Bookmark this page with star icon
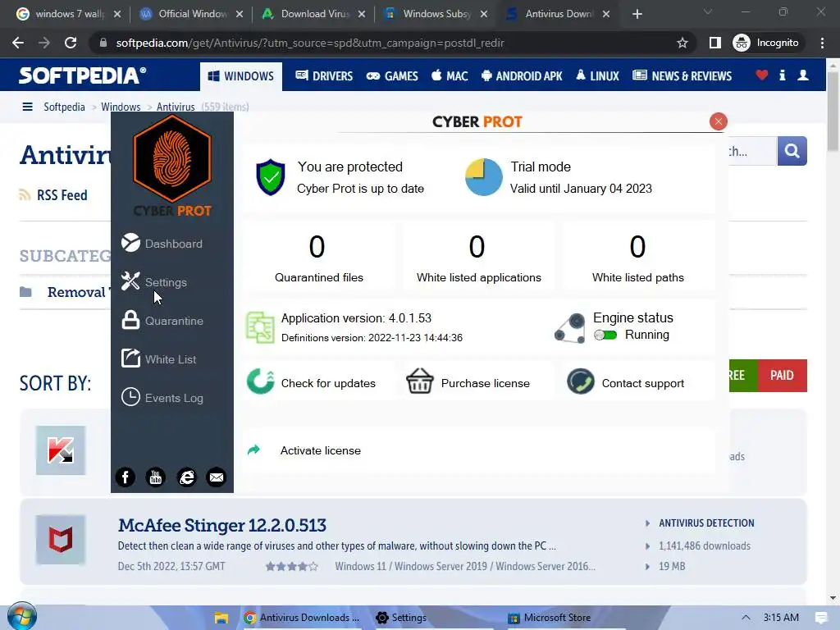Viewport: 840px width, 630px height. pos(682,43)
